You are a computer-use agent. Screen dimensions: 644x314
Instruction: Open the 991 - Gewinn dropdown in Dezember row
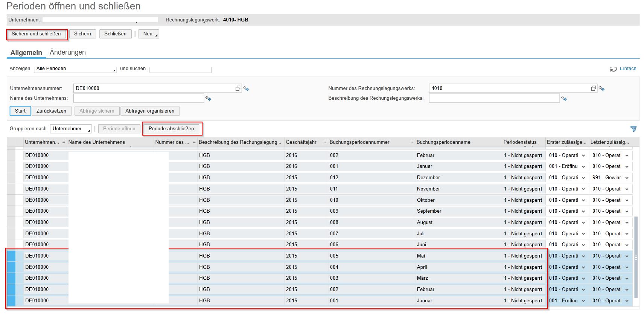pos(627,178)
